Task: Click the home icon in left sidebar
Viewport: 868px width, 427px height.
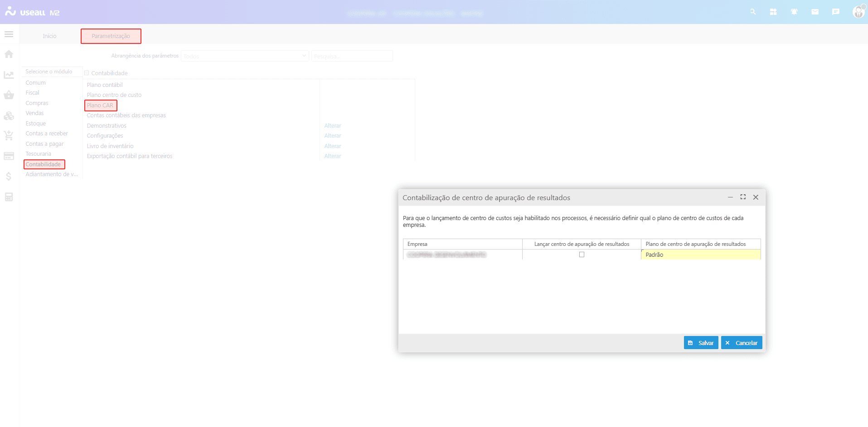Action: (x=9, y=54)
